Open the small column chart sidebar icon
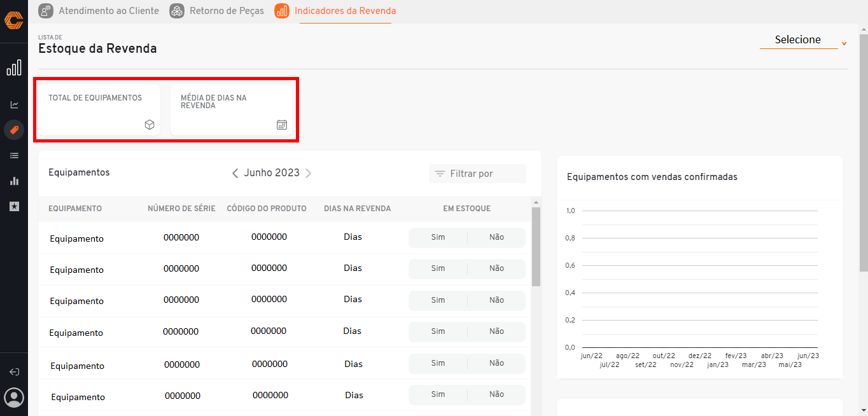This screenshot has height=416, width=868. tap(14, 181)
